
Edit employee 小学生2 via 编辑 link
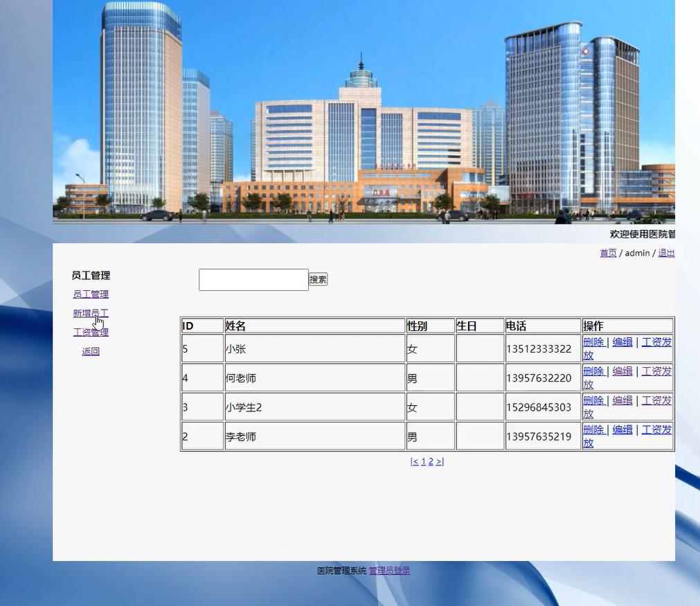(x=622, y=400)
